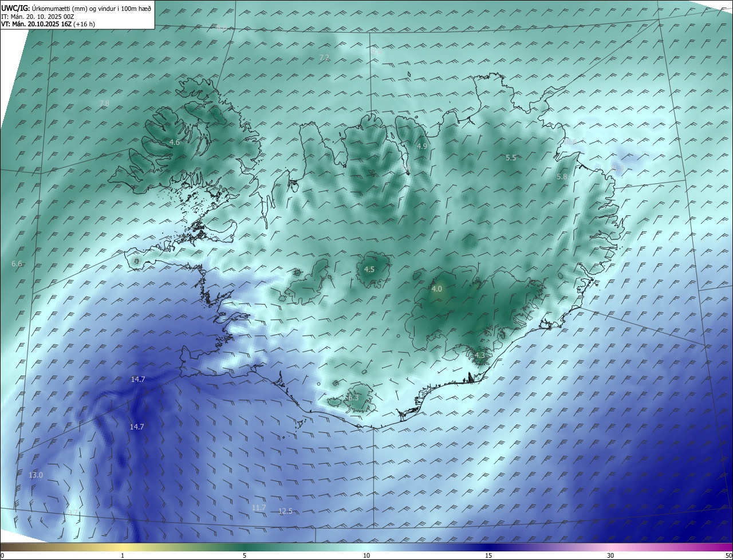Click the 4.0 value label on the map
The height and width of the screenshot is (560, 733).
click(x=437, y=289)
